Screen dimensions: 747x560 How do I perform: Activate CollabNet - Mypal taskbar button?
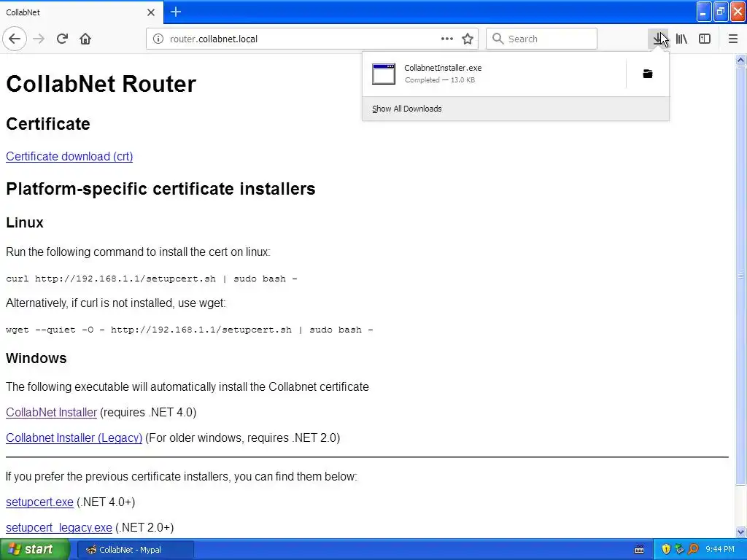136,550
